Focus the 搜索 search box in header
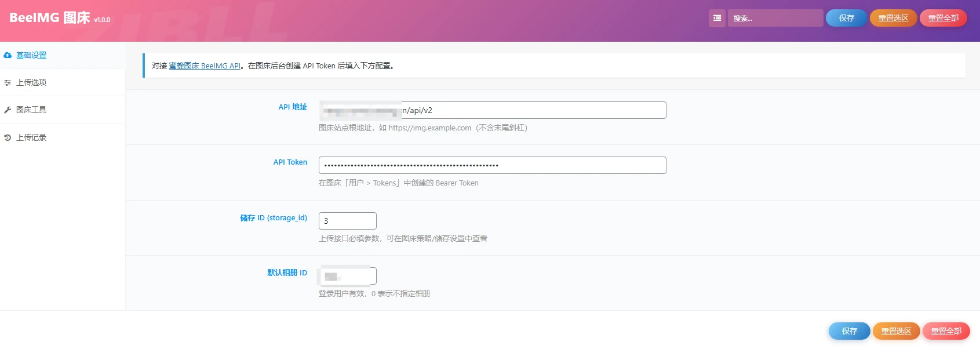The height and width of the screenshot is (349, 980). click(x=775, y=18)
